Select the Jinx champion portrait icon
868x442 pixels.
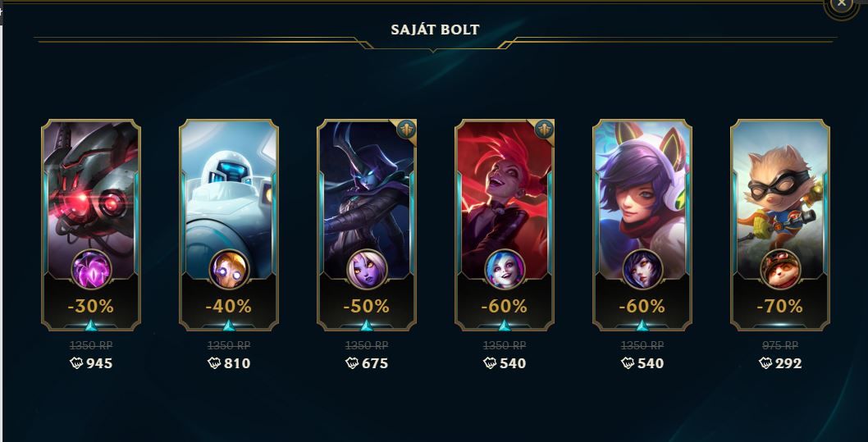[505, 269]
